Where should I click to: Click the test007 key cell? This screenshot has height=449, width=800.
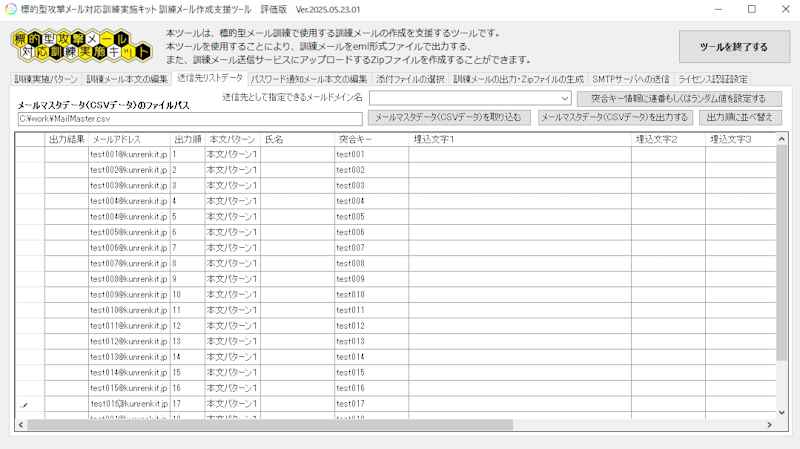point(371,248)
